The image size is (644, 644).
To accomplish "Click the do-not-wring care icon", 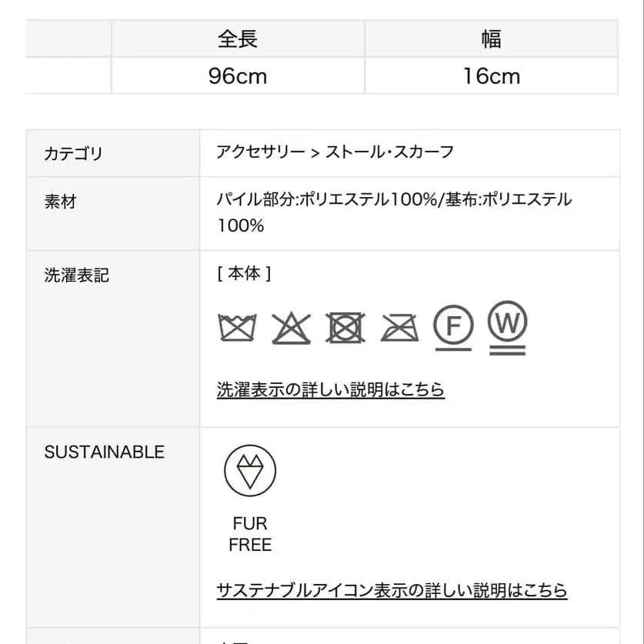I will click(399, 327).
